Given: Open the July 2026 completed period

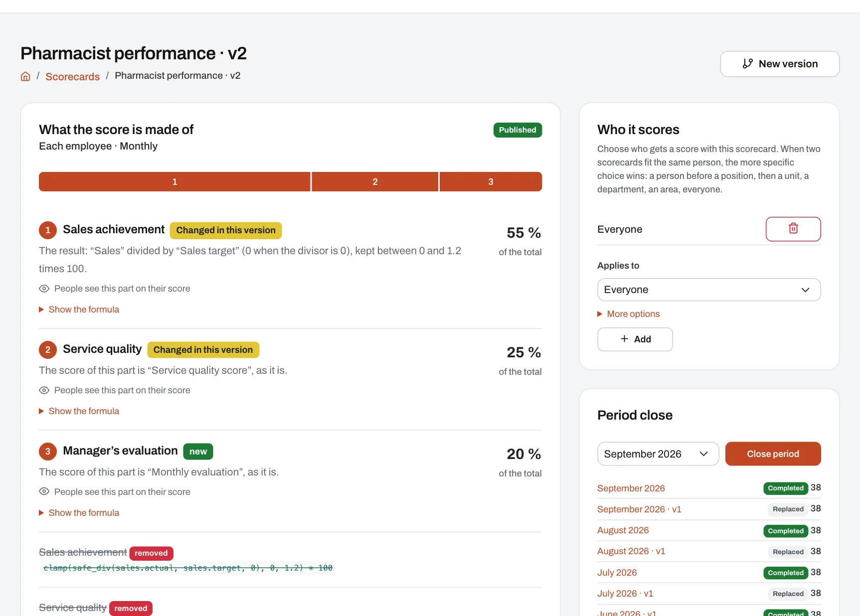Looking at the screenshot, I should (617, 573).
